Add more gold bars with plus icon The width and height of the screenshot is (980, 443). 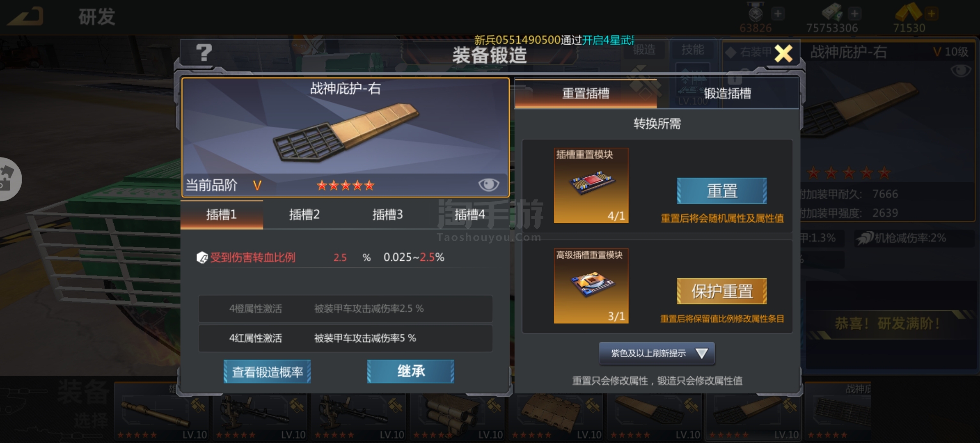click(x=932, y=14)
